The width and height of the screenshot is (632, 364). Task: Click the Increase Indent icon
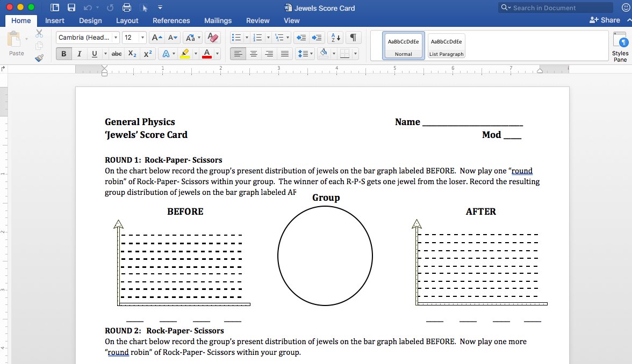pos(317,38)
